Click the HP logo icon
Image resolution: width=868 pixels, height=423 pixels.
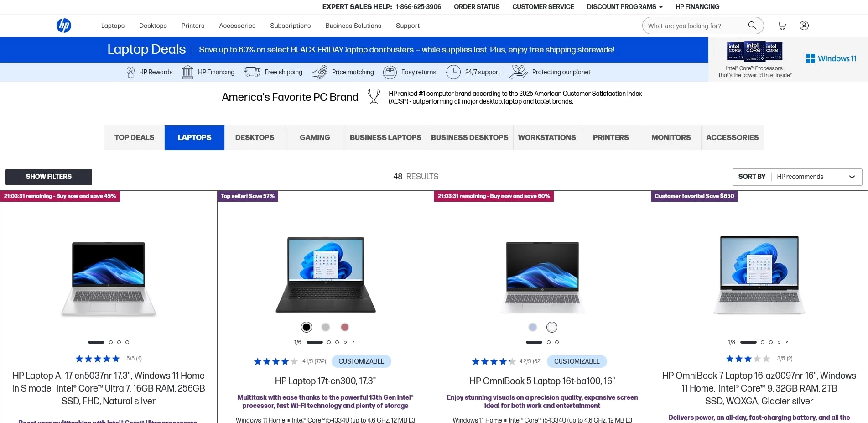point(64,26)
